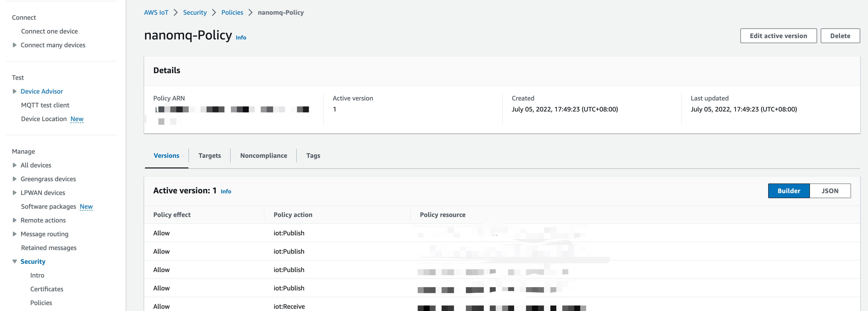Click the Edit active version button
This screenshot has width=868, height=311.
778,36
